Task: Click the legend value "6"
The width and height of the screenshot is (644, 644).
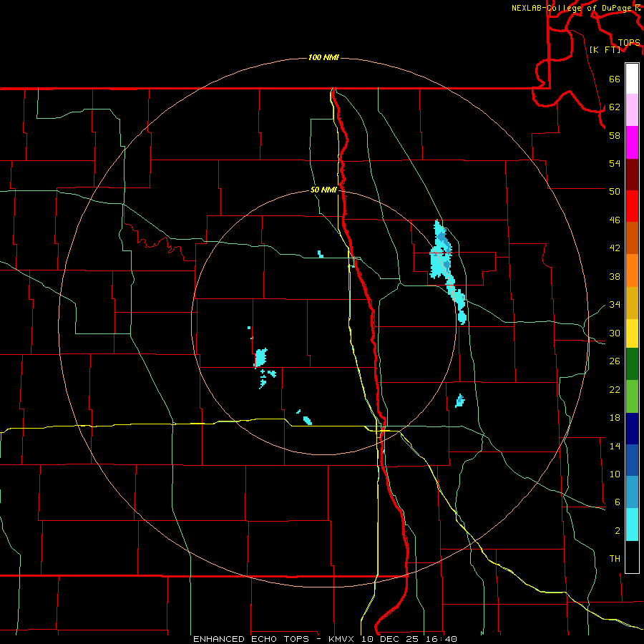Action: [617, 502]
